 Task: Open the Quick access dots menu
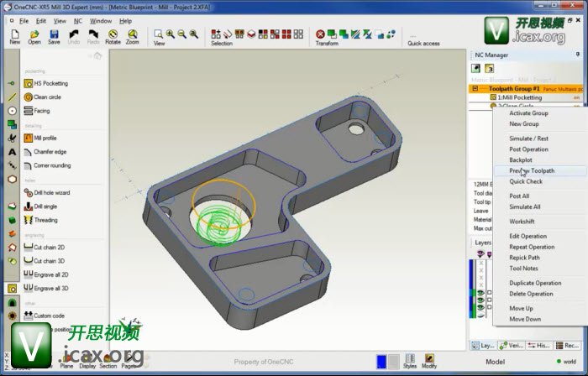413,36
